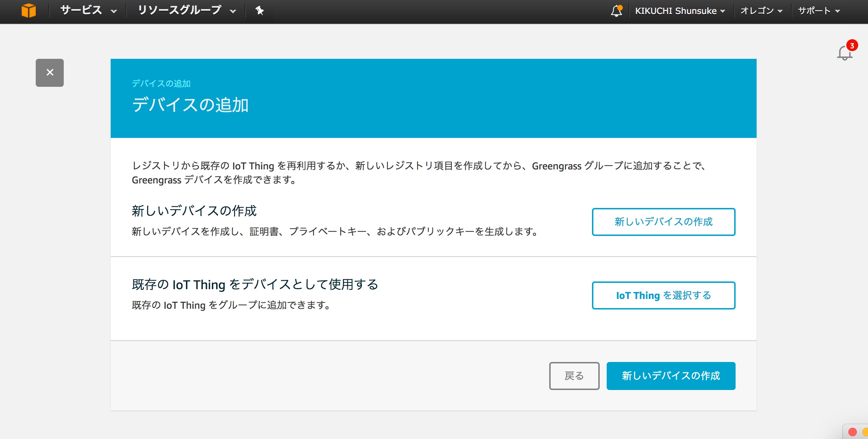Click the 戻る button
This screenshot has width=868, height=439.
pos(574,376)
